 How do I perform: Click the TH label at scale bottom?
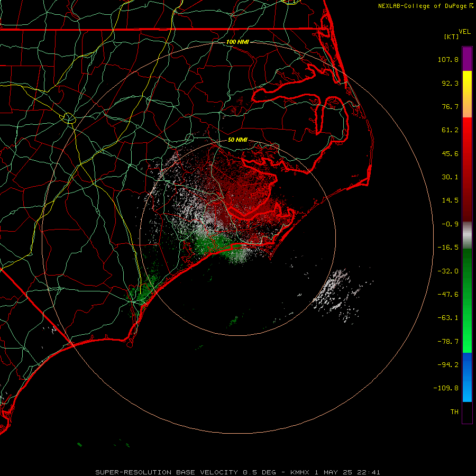(x=454, y=412)
